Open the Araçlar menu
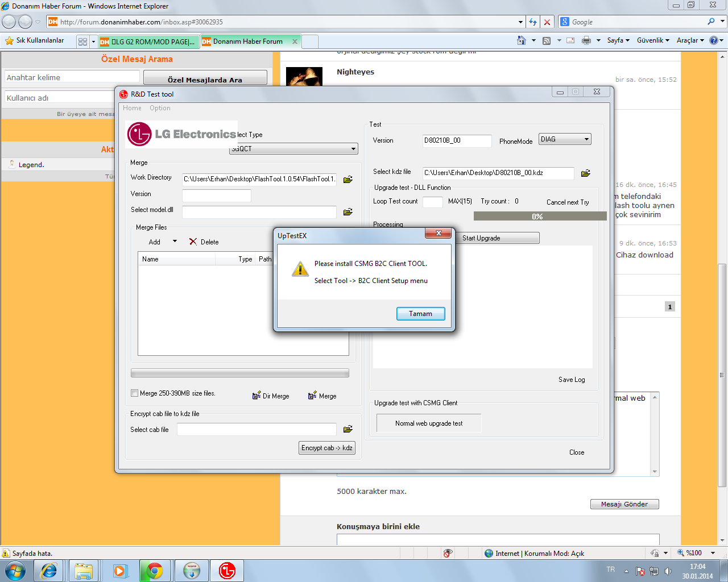Screen dimensions: 728x582 [690, 40]
